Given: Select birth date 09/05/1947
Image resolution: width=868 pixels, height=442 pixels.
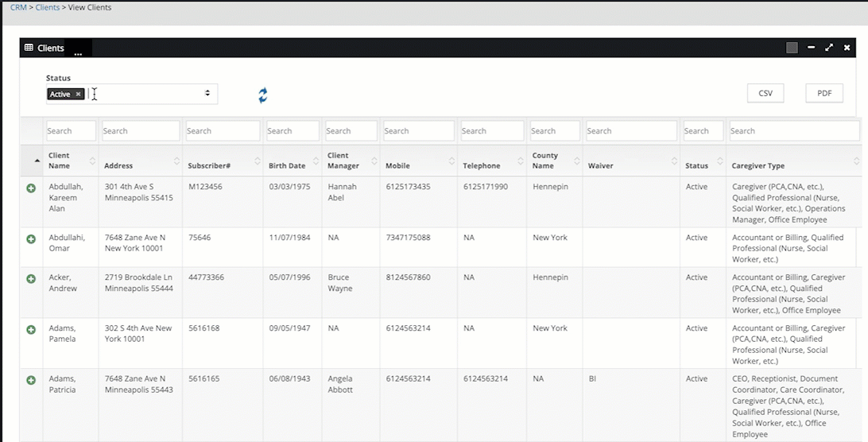Looking at the screenshot, I should (x=289, y=328).
